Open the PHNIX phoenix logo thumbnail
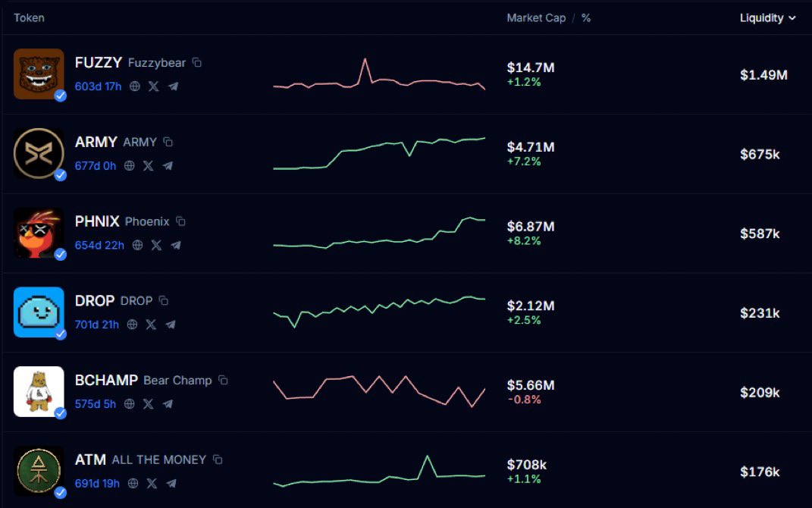 (39, 233)
